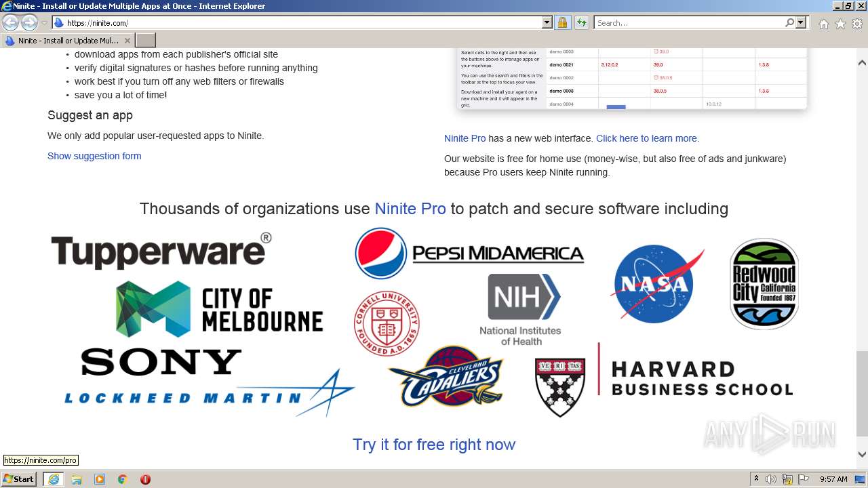The width and height of the screenshot is (868, 488).
Task: Refresh the page with the green arrows icon
Action: (x=581, y=23)
